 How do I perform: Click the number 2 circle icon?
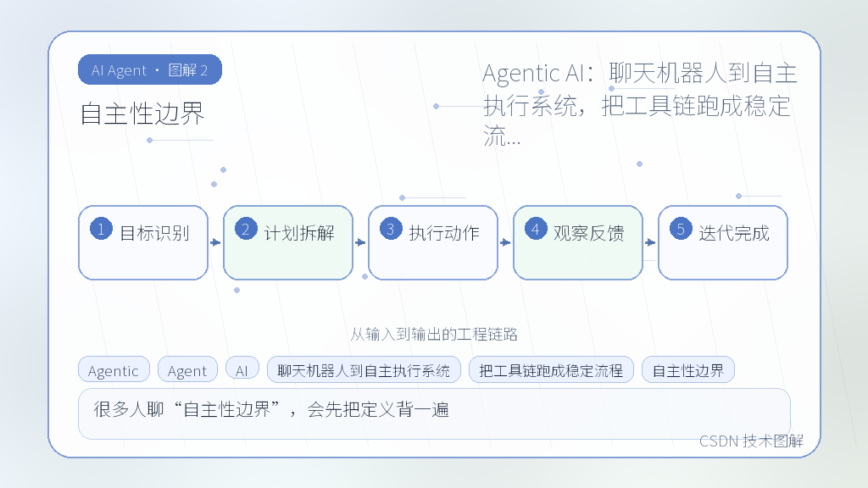tap(246, 229)
